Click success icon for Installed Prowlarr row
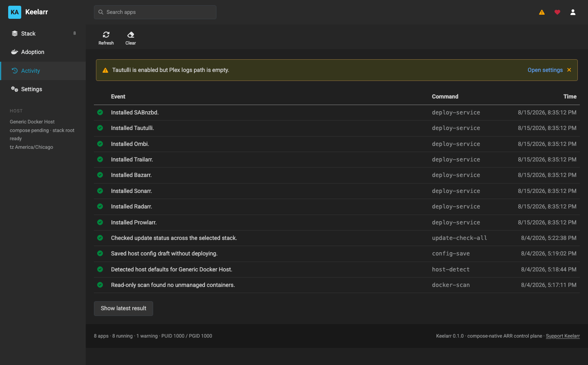 (100, 222)
